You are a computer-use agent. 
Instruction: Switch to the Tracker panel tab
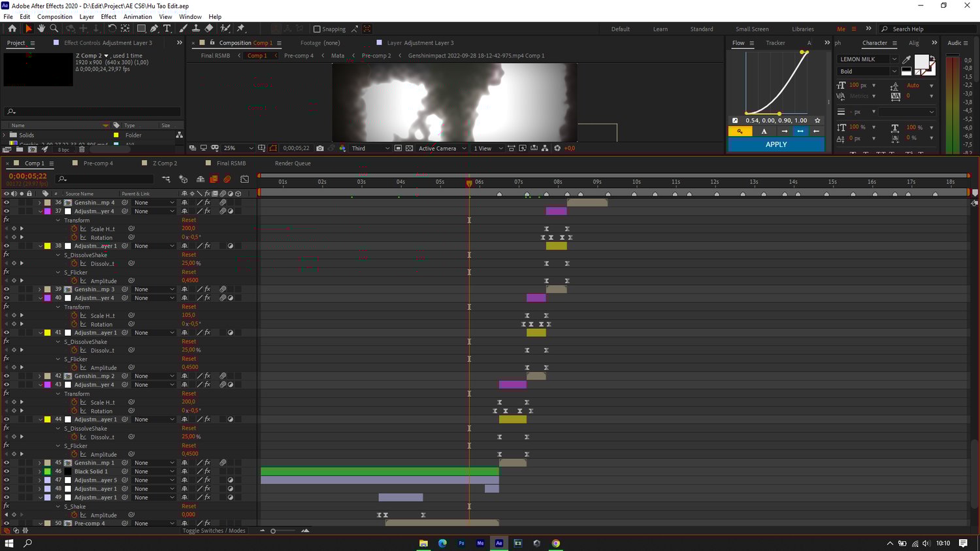(776, 43)
